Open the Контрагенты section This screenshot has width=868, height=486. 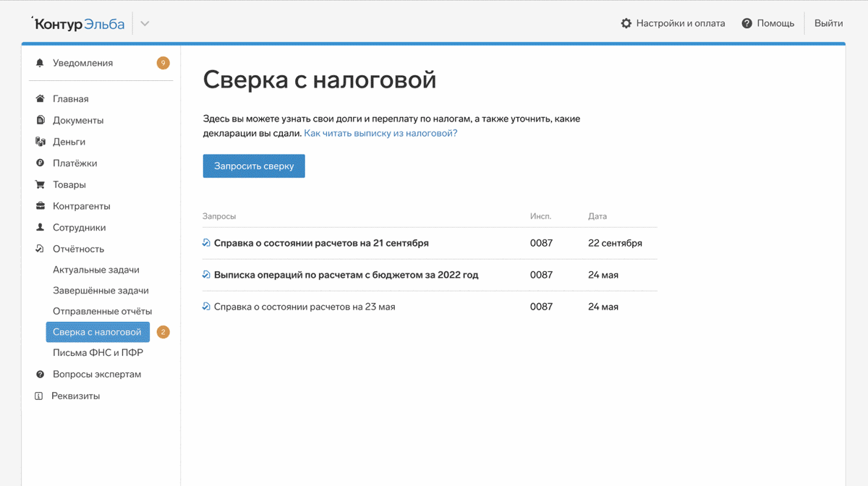(x=82, y=206)
